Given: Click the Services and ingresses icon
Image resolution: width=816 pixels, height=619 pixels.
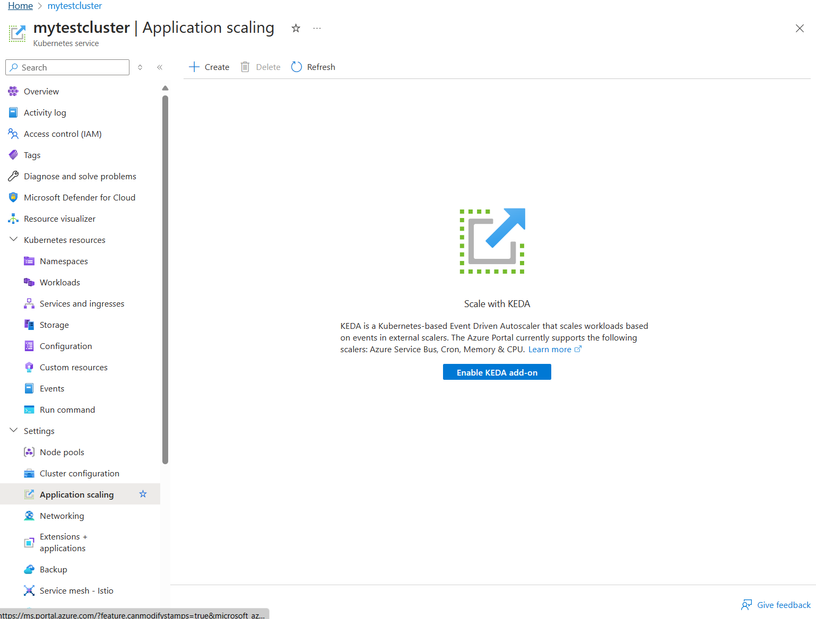Looking at the screenshot, I should [x=29, y=304].
